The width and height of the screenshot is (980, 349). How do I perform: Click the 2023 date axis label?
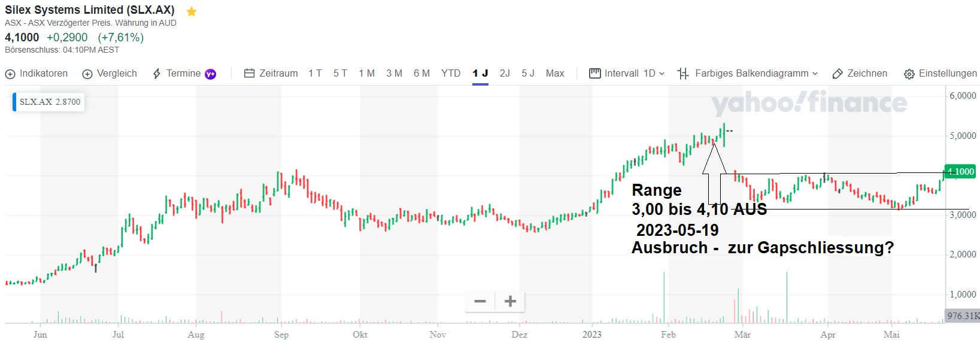click(x=592, y=335)
